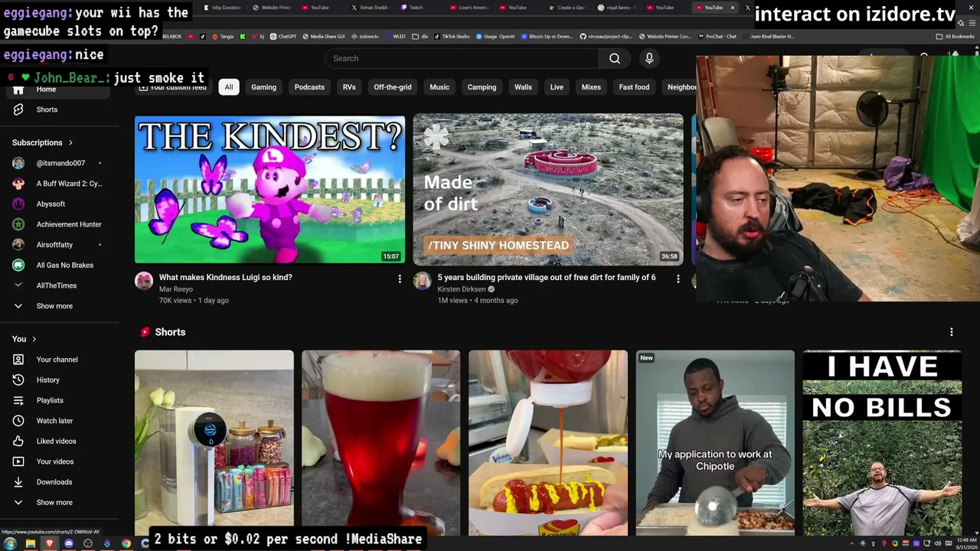The image size is (980, 551).
Task: Open History in the You section
Action: 58,380
